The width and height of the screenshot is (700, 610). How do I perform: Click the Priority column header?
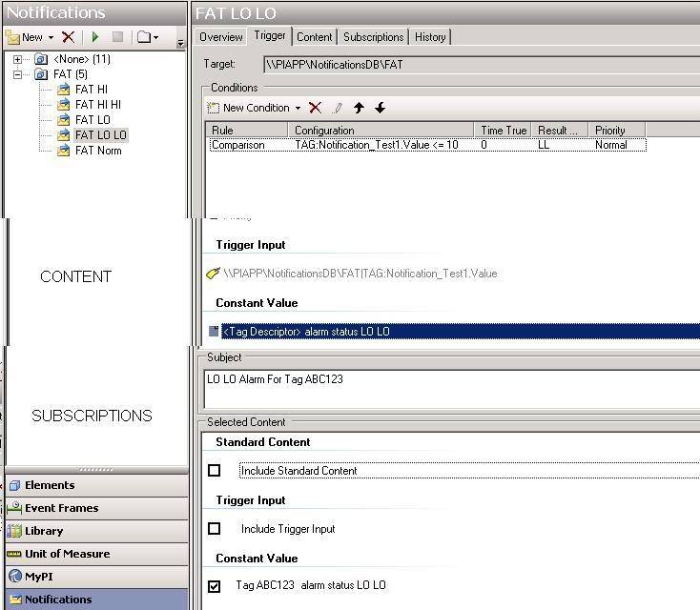point(617,131)
